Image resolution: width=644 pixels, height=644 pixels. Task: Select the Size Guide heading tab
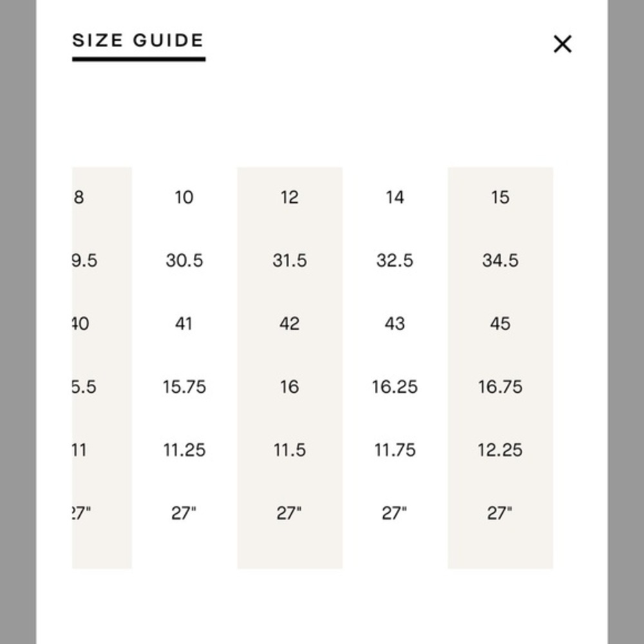coord(138,41)
